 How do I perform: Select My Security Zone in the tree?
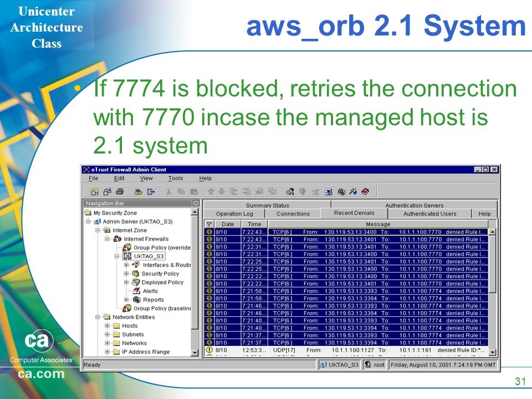point(115,213)
